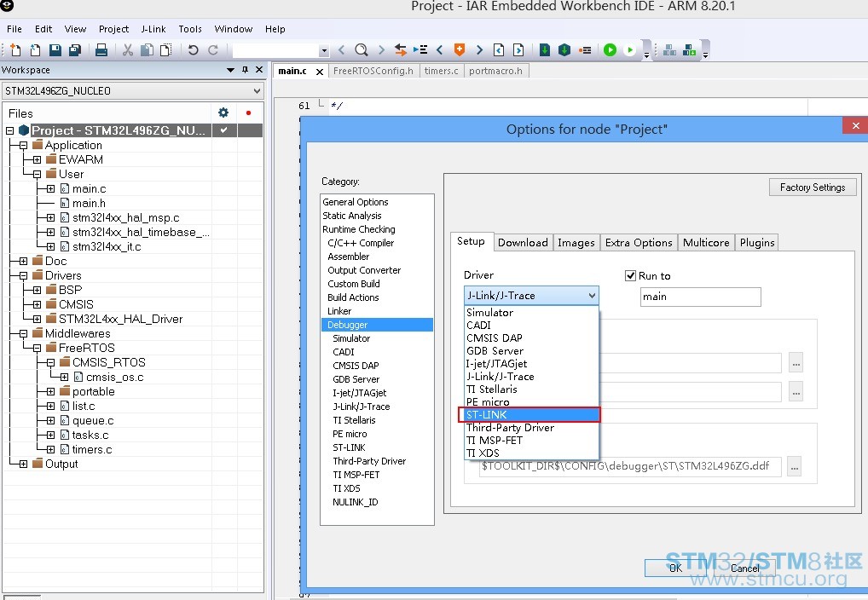Open the Workspace panel dropdown arrow
The image size is (868, 600).
(x=231, y=70)
